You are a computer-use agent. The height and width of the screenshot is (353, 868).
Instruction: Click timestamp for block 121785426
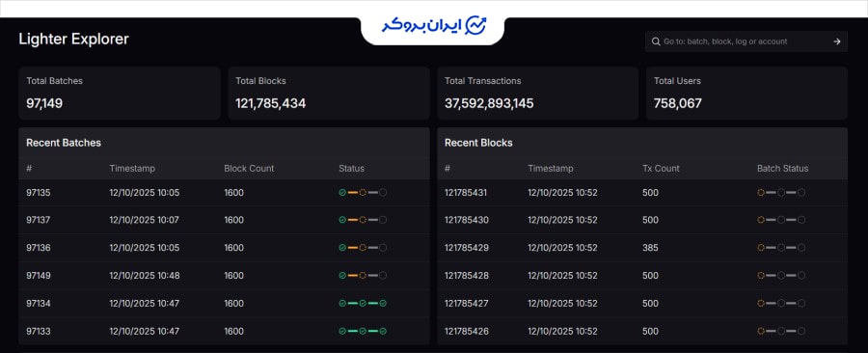click(563, 331)
